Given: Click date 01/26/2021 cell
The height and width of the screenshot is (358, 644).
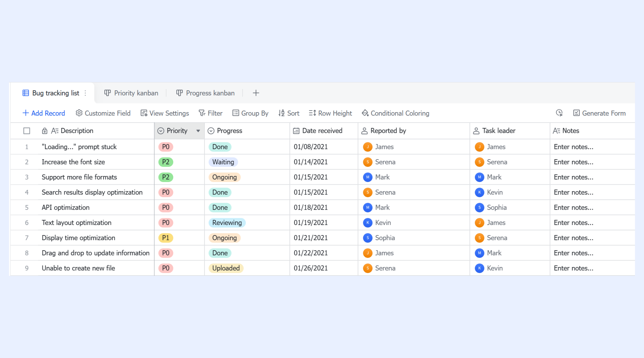Looking at the screenshot, I should point(324,268).
